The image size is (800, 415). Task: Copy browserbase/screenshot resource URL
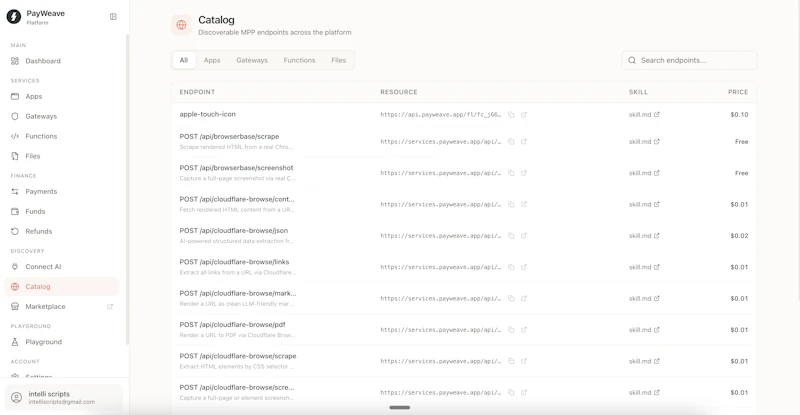(511, 173)
